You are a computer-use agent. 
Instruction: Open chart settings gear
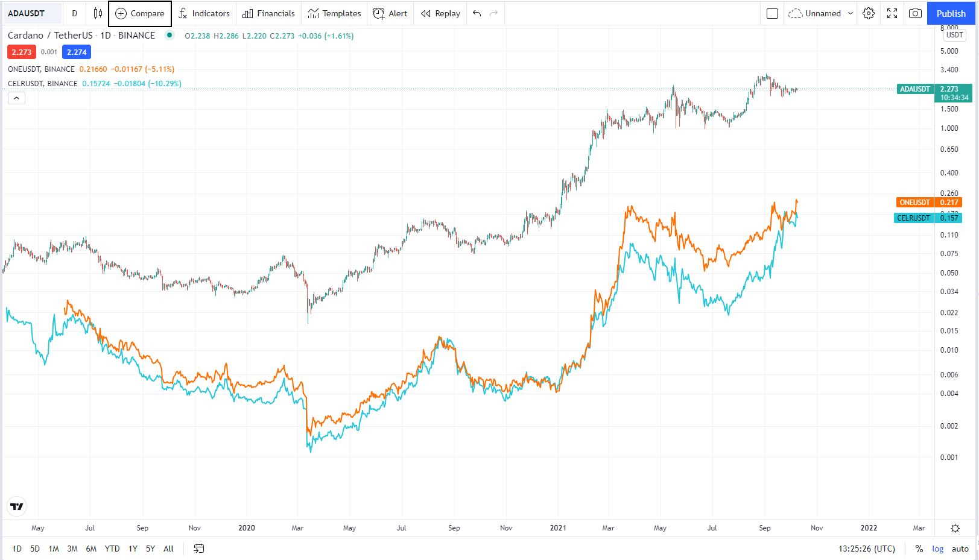(869, 13)
